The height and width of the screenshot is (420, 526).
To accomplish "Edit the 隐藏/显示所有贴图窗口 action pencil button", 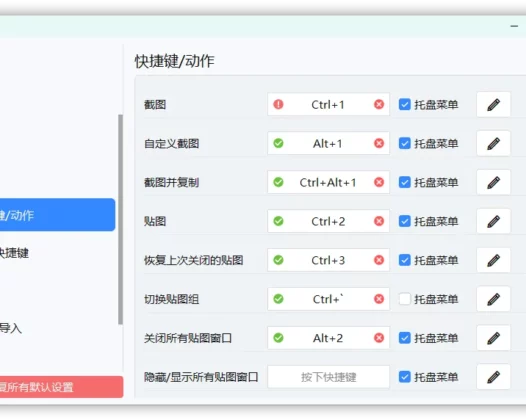I will [x=493, y=377].
